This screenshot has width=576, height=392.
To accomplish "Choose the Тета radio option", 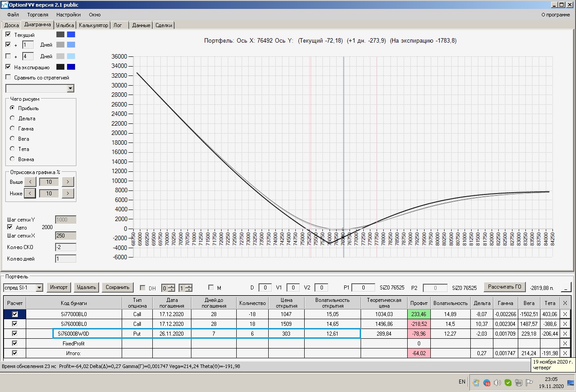I will (x=12, y=149).
